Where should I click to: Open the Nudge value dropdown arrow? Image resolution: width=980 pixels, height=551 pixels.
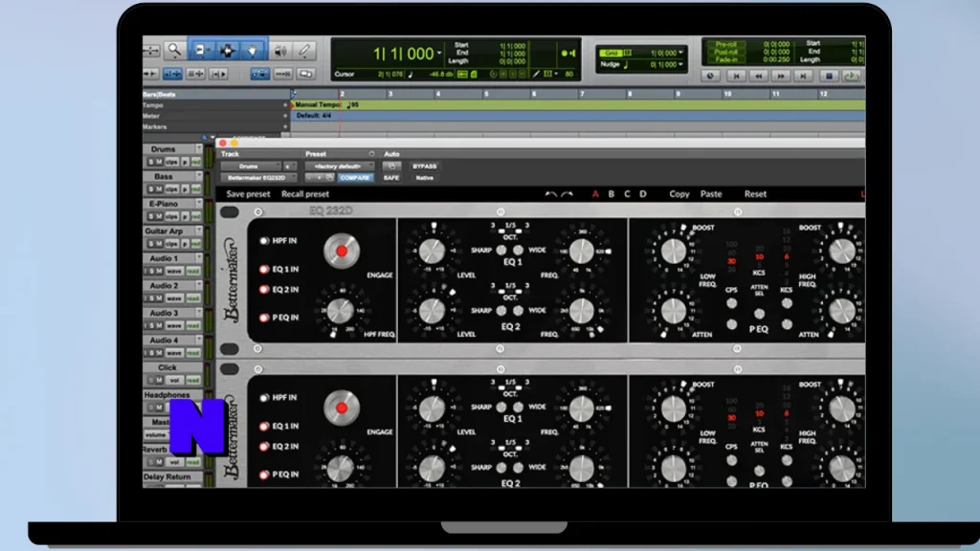pyautogui.click(x=680, y=64)
